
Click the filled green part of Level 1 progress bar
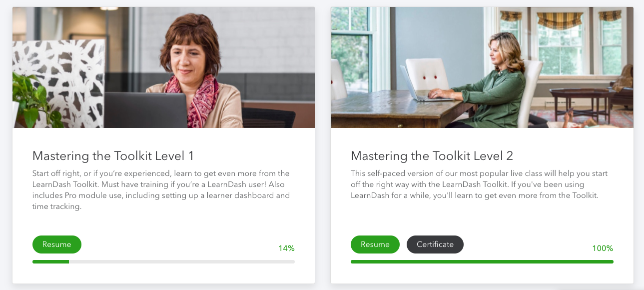(50, 261)
